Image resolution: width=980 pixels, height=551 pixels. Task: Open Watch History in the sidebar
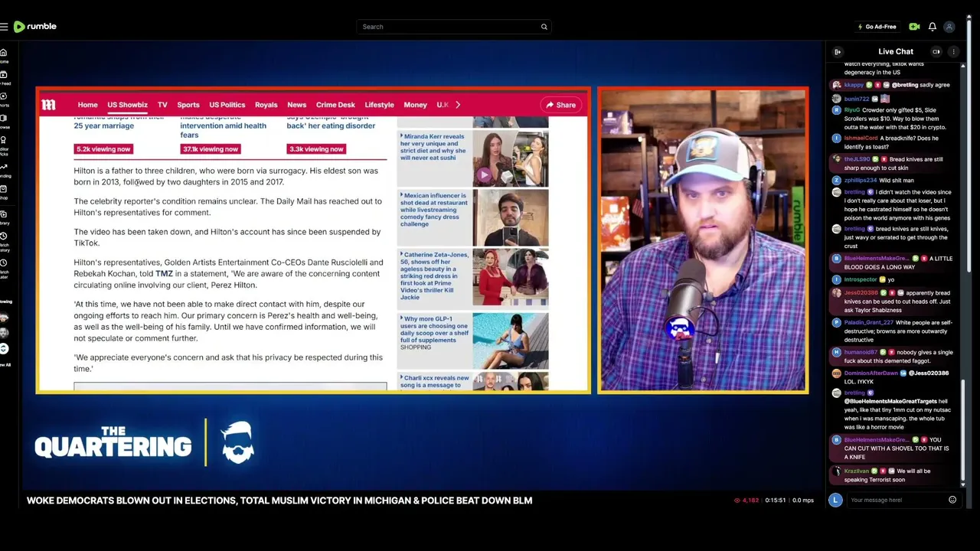(x=4, y=243)
